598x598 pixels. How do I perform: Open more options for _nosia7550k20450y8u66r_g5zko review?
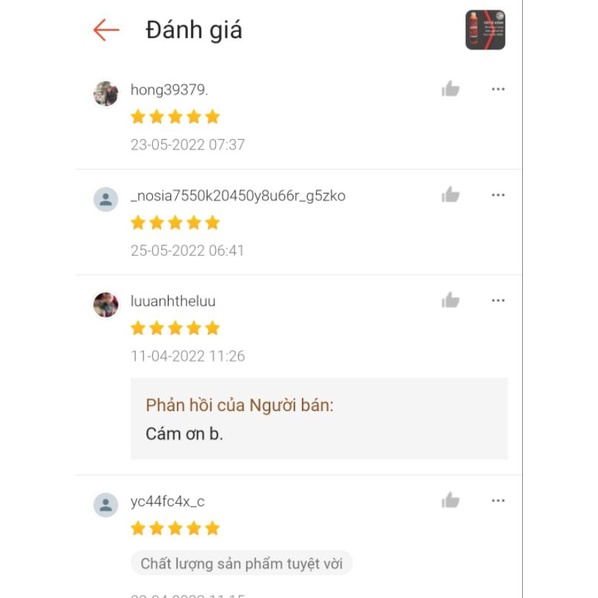pyautogui.click(x=498, y=195)
